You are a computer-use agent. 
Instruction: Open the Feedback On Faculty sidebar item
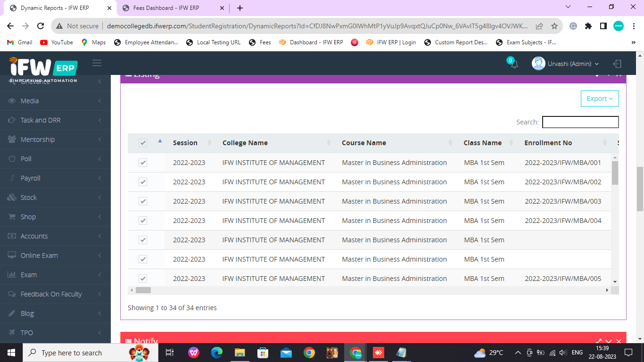(55, 294)
